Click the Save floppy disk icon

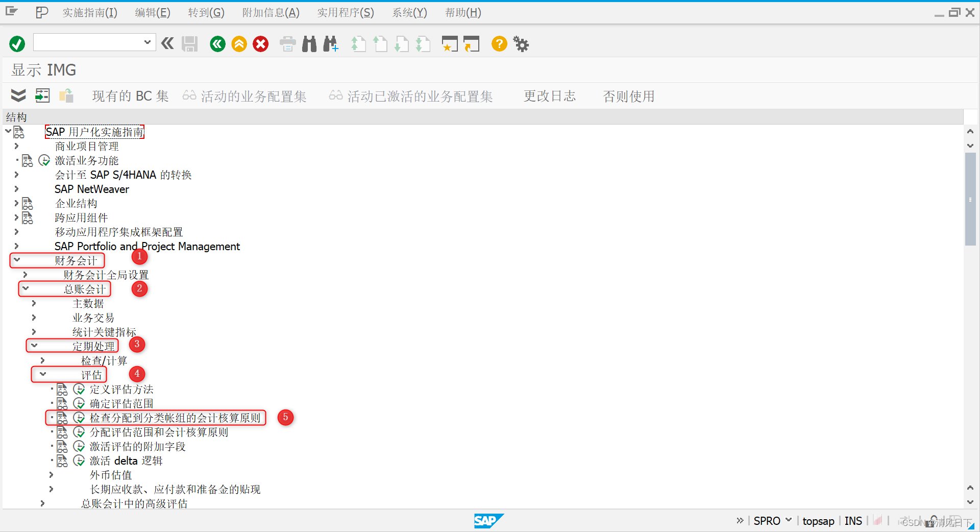pos(190,44)
